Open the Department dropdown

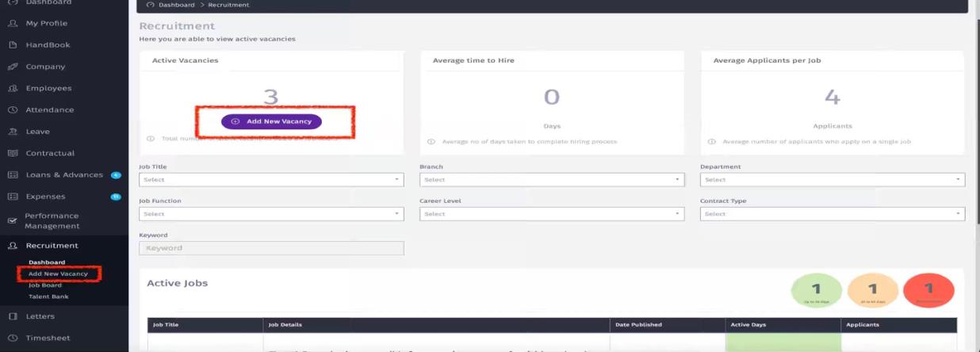tap(832, 180)
